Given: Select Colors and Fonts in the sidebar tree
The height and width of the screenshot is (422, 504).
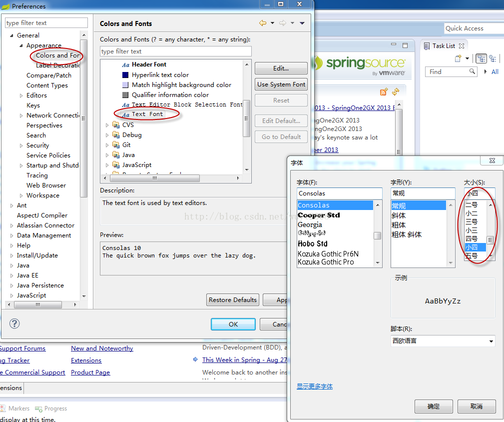Looking at the screenshot, I should (x=57, y=55).
